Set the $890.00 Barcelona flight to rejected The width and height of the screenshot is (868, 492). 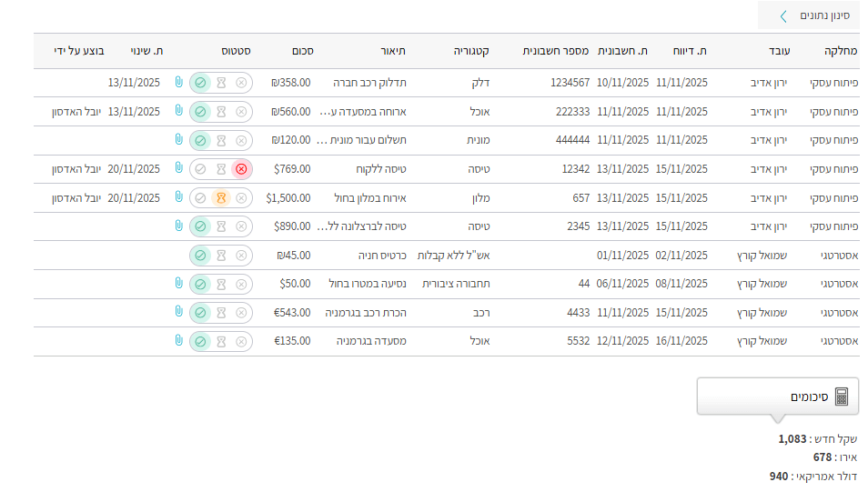(x=241, y=226)
